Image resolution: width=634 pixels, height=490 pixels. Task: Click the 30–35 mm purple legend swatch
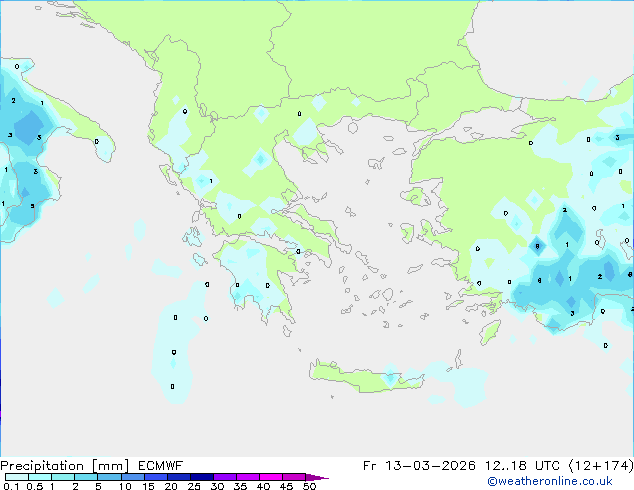(x=225, y=477)
